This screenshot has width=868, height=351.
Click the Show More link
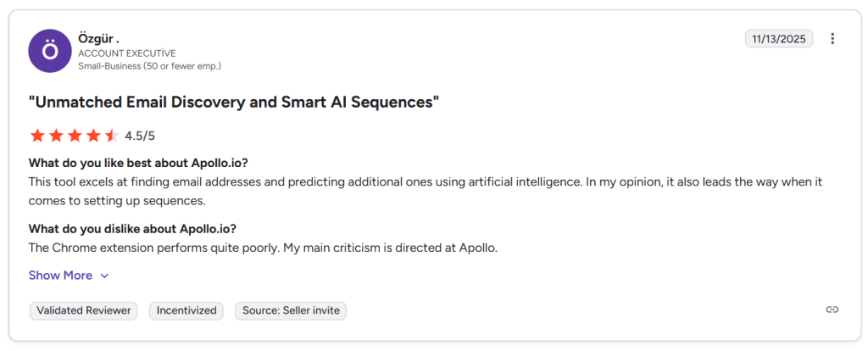click(x=60, y=276)
